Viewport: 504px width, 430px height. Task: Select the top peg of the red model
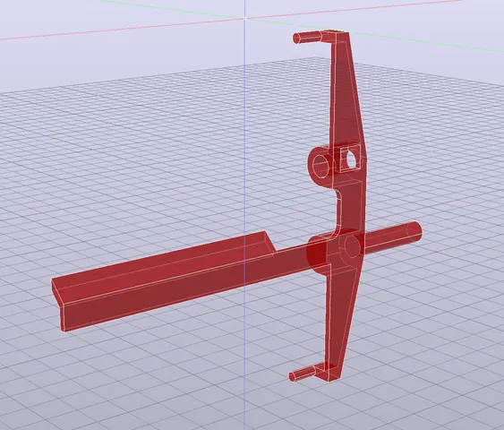pos(308,38)
